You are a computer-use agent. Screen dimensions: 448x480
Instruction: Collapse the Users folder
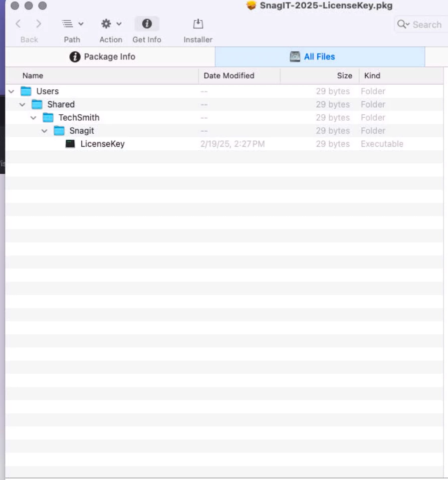(11, 91)
